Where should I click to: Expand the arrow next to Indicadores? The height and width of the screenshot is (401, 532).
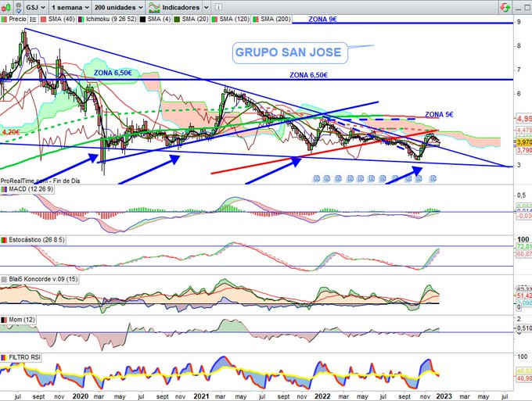point(206,7)
